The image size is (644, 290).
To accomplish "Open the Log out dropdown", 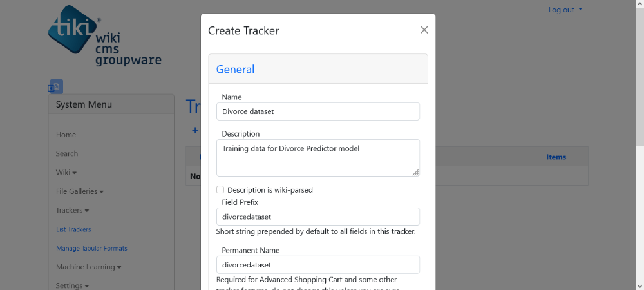I will pos(565,10).
